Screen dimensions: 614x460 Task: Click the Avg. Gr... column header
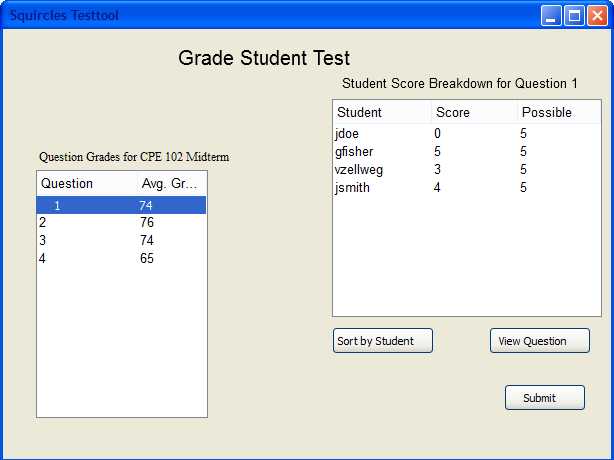171,184
